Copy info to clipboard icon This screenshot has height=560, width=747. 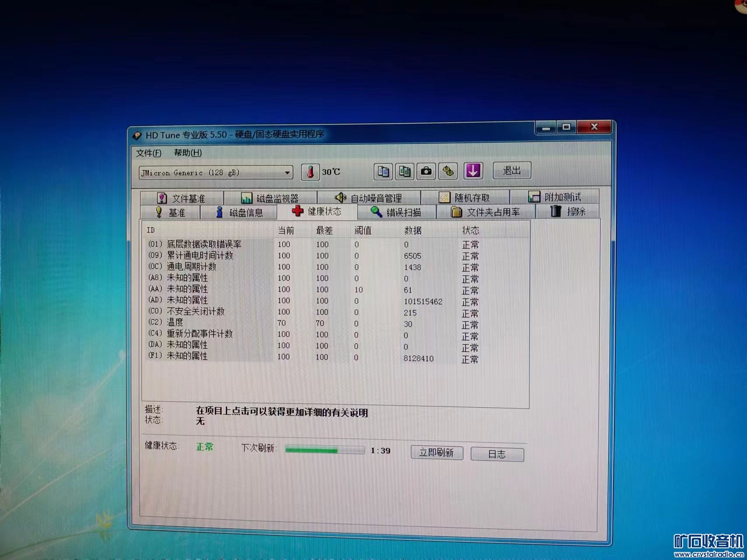(x=383, y=171)
